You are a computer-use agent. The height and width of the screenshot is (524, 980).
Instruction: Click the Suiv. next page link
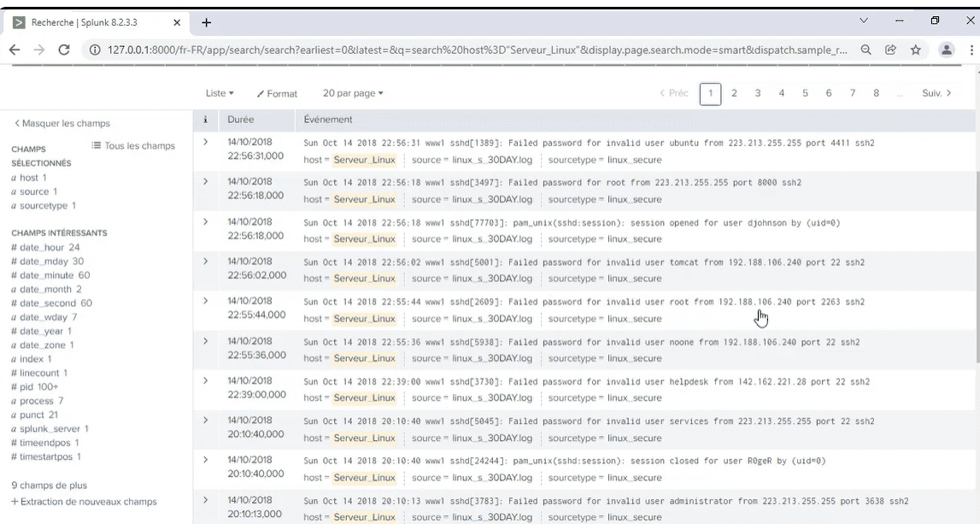point(936,93)
